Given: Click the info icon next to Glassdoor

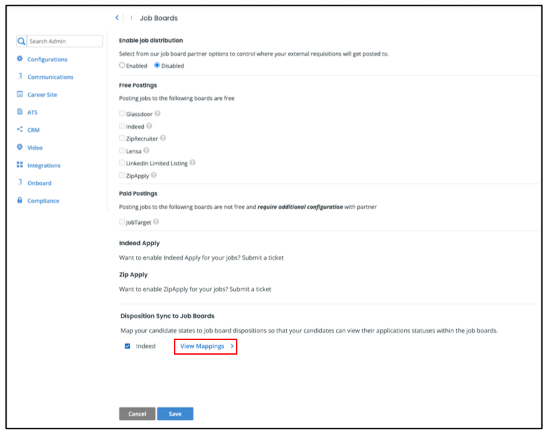Looking at the screenshot, I should point(158,113).
